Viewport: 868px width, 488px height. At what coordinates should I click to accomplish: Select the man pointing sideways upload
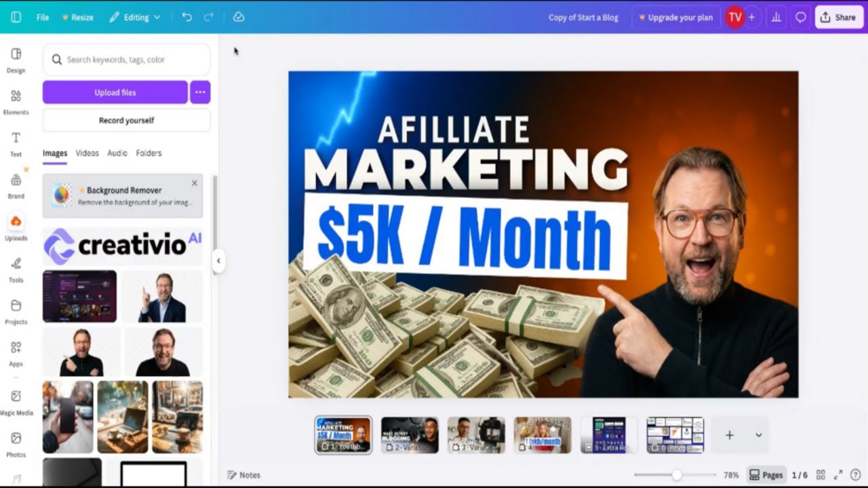81,352
